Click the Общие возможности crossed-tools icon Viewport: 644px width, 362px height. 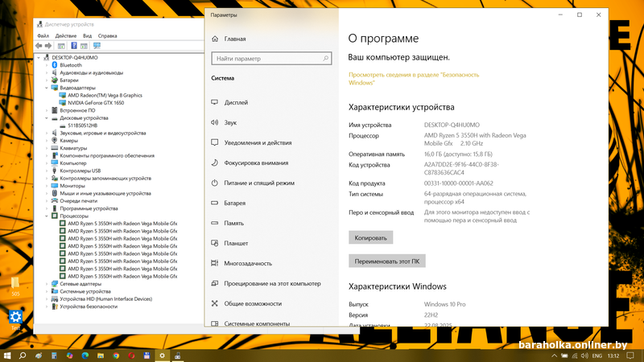point(214,303)
